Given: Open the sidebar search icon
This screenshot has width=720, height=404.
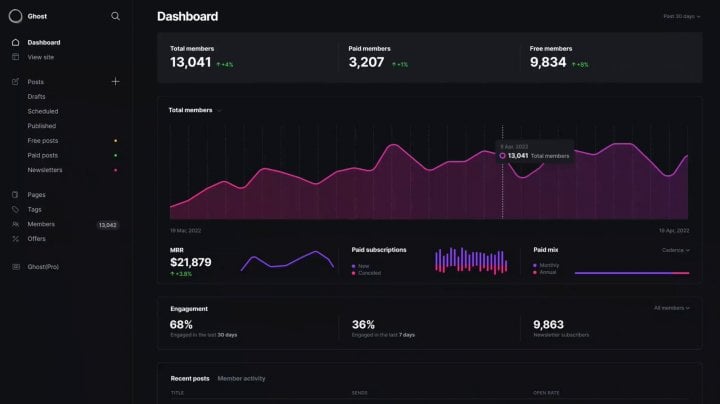Looking at the screenshot, I should (x=115, y=16).
